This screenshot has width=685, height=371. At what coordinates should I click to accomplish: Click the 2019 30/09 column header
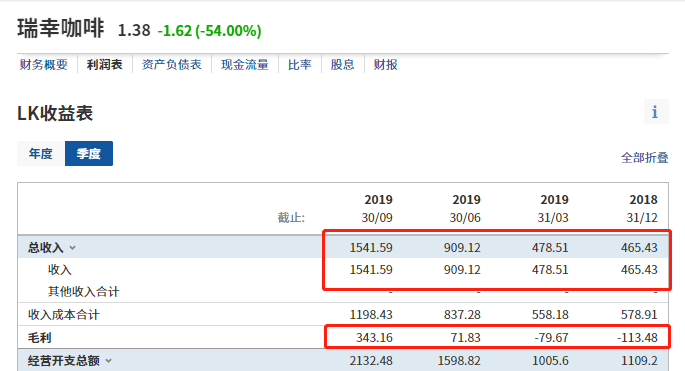(x=377, y=208)
